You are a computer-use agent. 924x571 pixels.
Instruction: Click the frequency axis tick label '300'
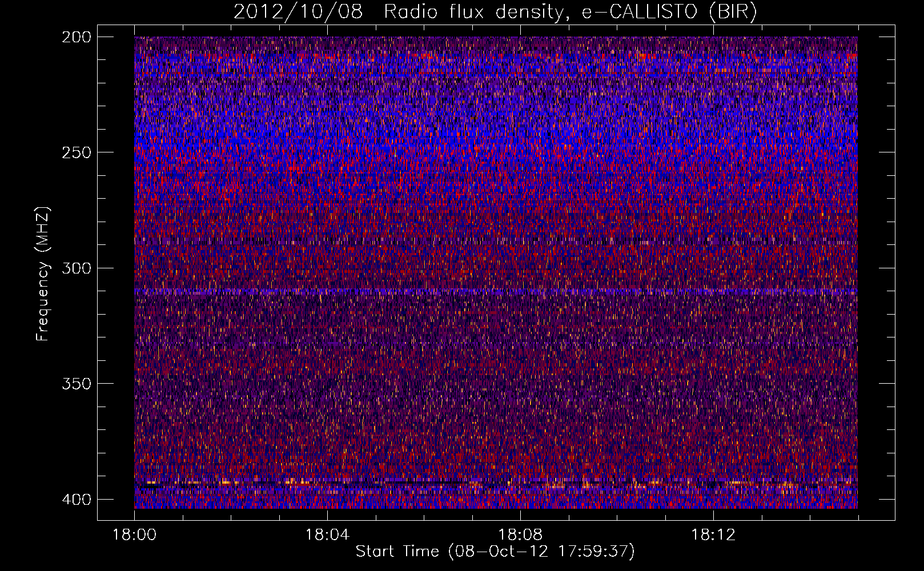click(77, 268)
